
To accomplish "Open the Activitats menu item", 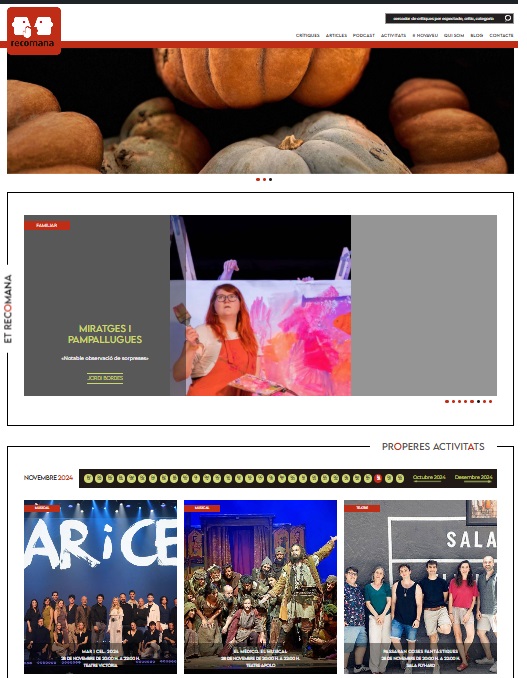I will [393, 35].
